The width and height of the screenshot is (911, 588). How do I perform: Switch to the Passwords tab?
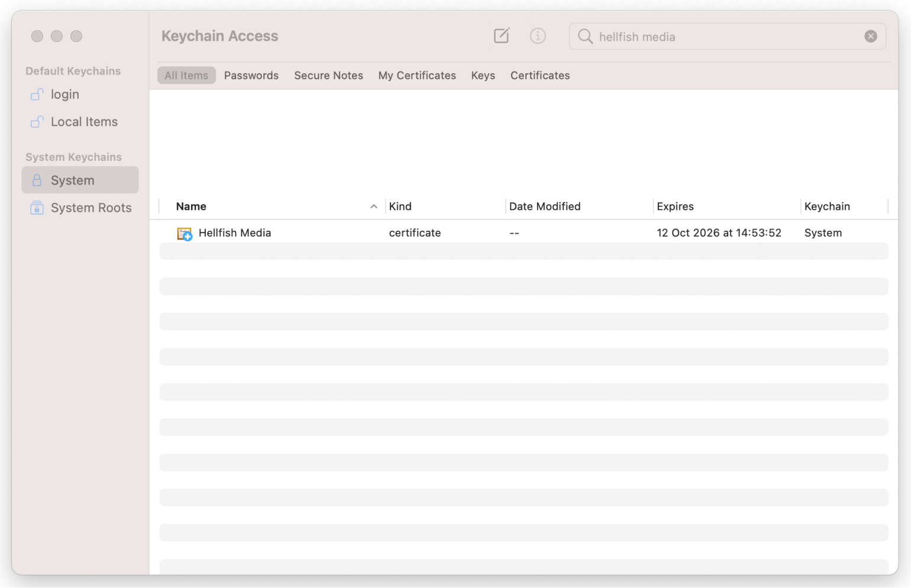251,75
